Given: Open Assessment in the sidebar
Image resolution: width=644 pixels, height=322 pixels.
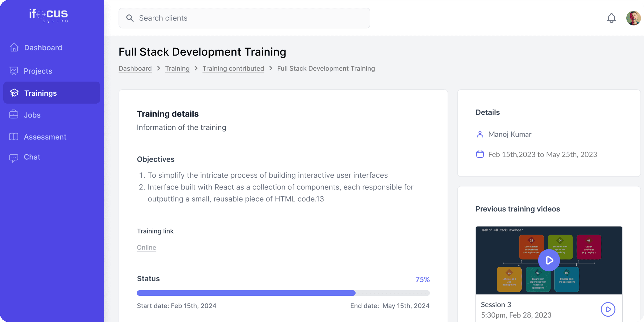Looking at the screenshot, I should pyautogui.click(x=52, y=137).
